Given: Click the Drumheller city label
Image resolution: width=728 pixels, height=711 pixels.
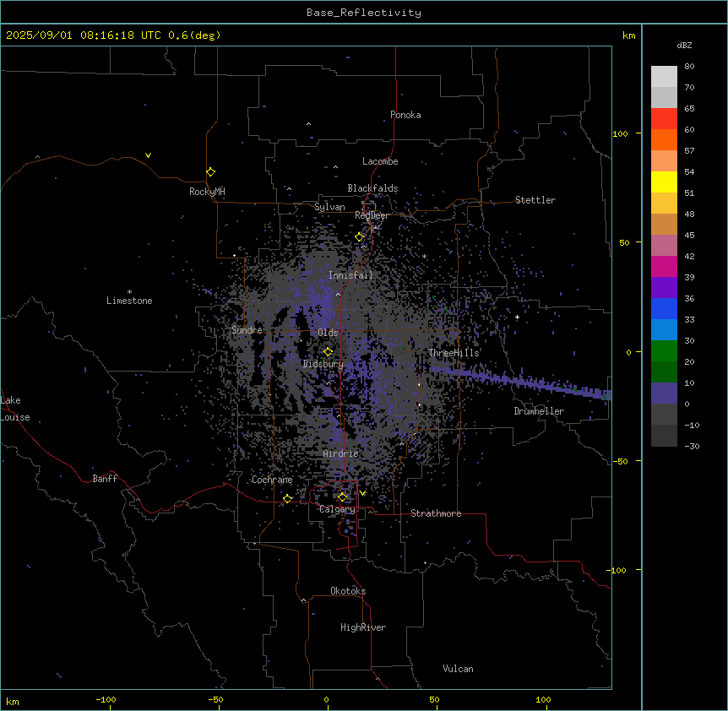Looking at the screenshot, I should (539, 411).
